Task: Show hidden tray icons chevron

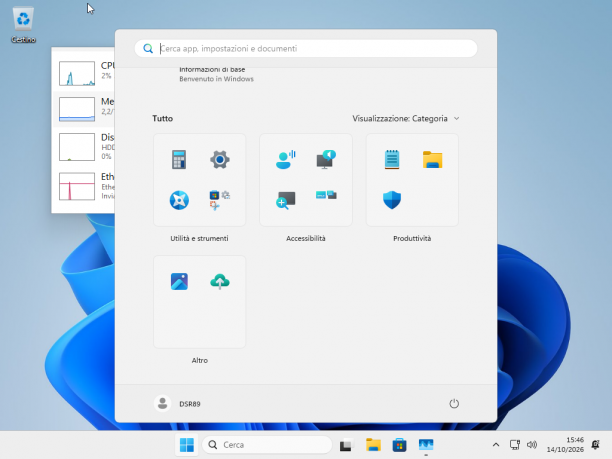Action: (x=496, y=445)
